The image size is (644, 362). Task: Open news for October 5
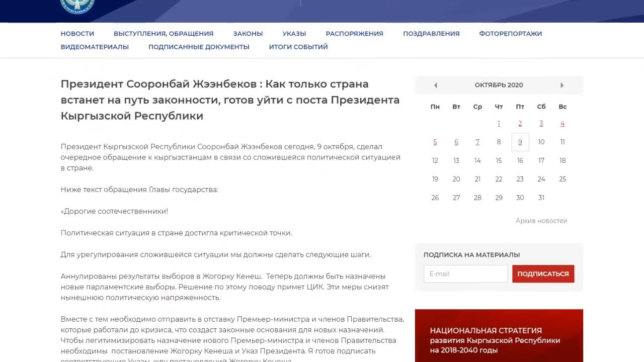click(435, 142)
